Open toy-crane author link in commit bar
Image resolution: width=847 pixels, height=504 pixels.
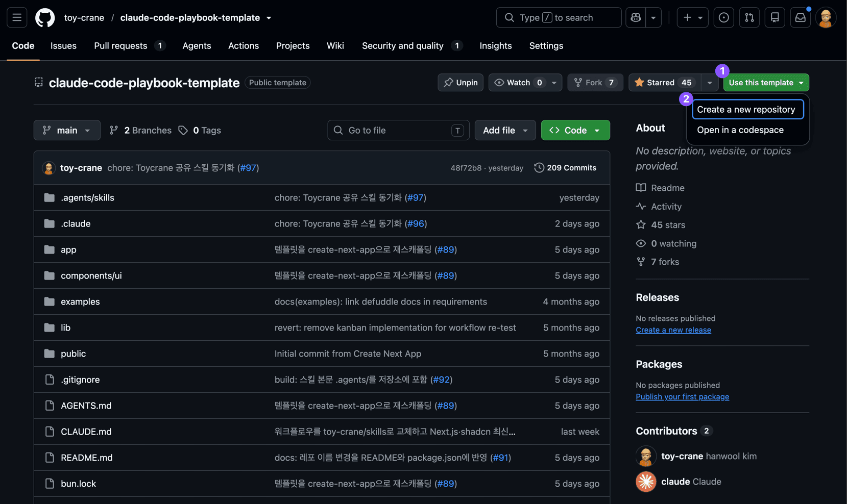[x=81, y=168]
